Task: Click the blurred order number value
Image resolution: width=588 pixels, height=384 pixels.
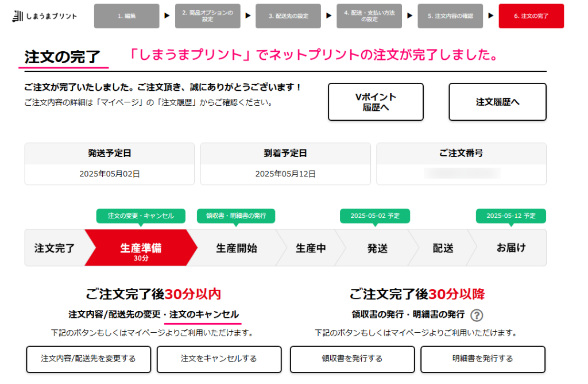Action: point(462,174)
